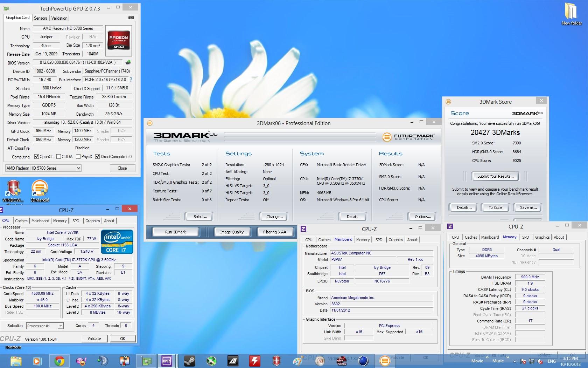Click Save as... in 3DMark Score window

click(528, 207)
